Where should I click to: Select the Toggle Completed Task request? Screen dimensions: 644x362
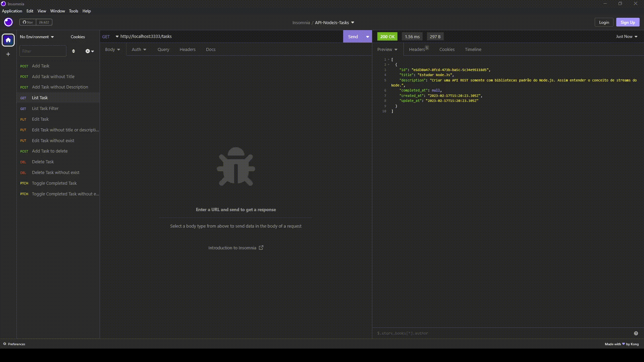[54, 183]
